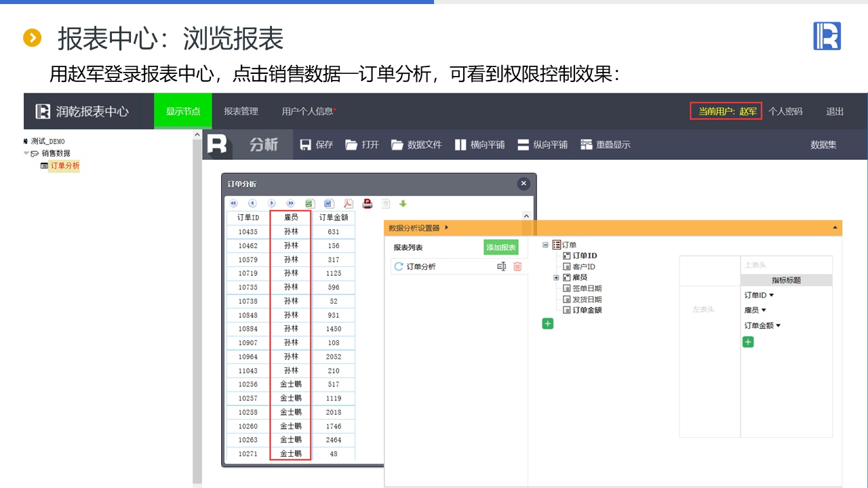Click the grayed document icon in report toolbar
868x488 pixels.
point(386,203)
